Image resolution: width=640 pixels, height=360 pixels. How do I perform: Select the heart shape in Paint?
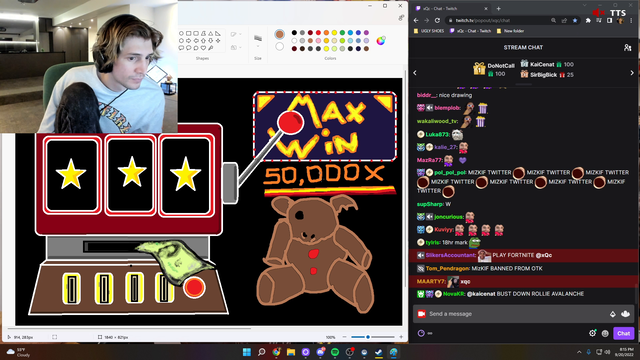203,48
